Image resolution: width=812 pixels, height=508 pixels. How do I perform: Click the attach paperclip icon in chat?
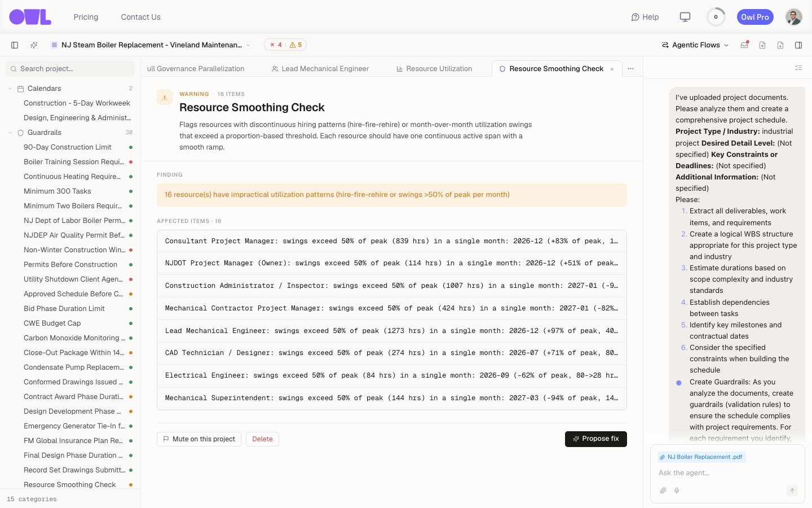[663, 491]
